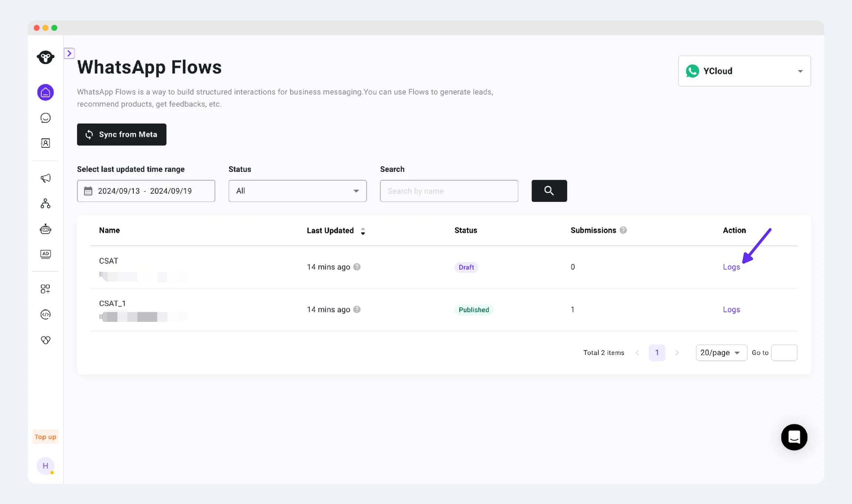Click the help icon next to CSAT's last updated time
The height and width of the screenshot is (504, 852).
pyautogui.click(x=357, y=267)
